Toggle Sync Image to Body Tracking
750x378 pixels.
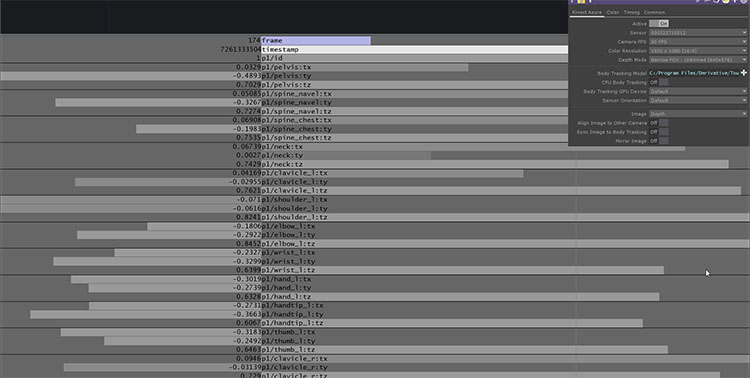click(659, 132)
